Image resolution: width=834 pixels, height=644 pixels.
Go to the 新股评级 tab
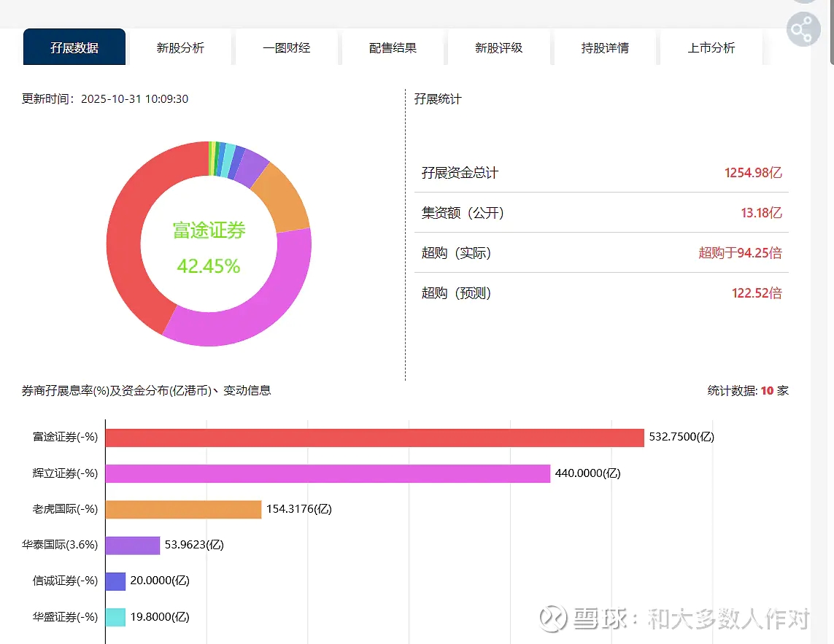499,47
